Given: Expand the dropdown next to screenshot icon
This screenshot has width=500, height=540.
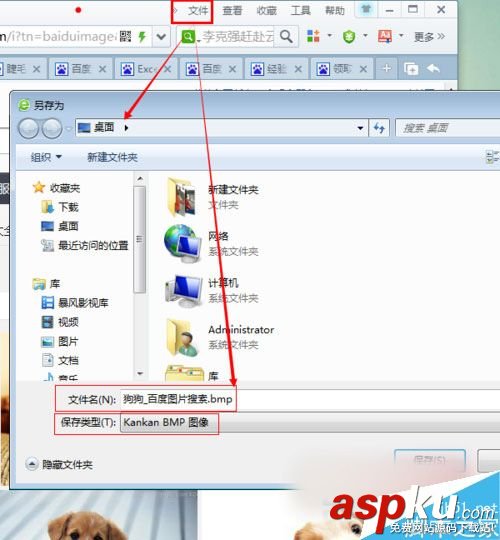Looking at the screenshot, I should 401,35.
